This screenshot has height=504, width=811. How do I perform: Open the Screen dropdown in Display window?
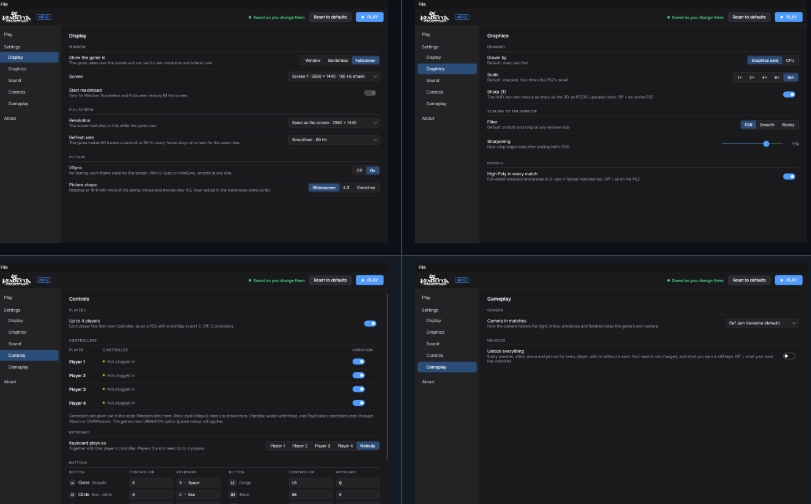coord(334,77)
